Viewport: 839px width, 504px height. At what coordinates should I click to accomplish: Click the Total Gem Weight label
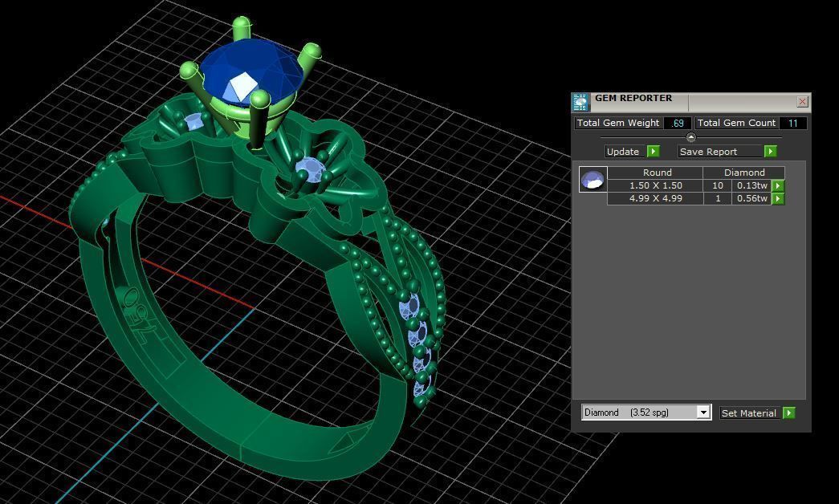(618, 123)
